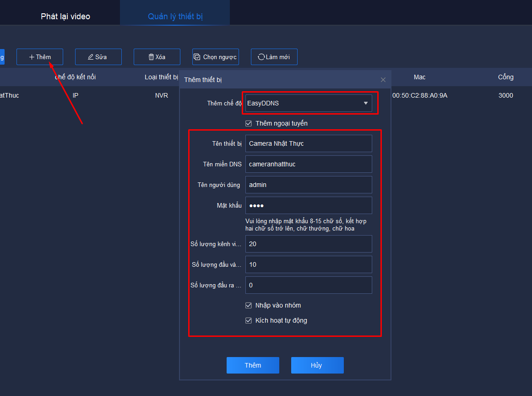Click the Mật khẩu password field
The height and width of the screenshot is (396, 532).
coord(309,205)
